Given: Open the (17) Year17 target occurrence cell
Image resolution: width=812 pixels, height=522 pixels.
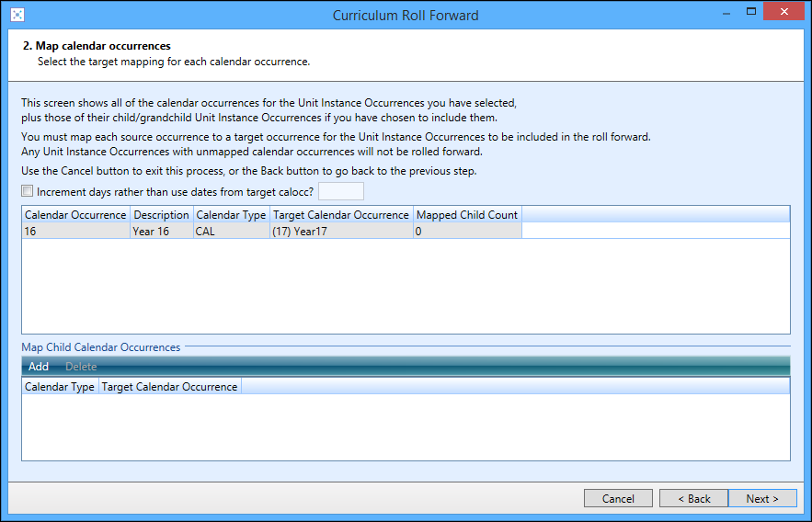Looking at the screenshot, I should pyautogui.click(x=341, y=232).
